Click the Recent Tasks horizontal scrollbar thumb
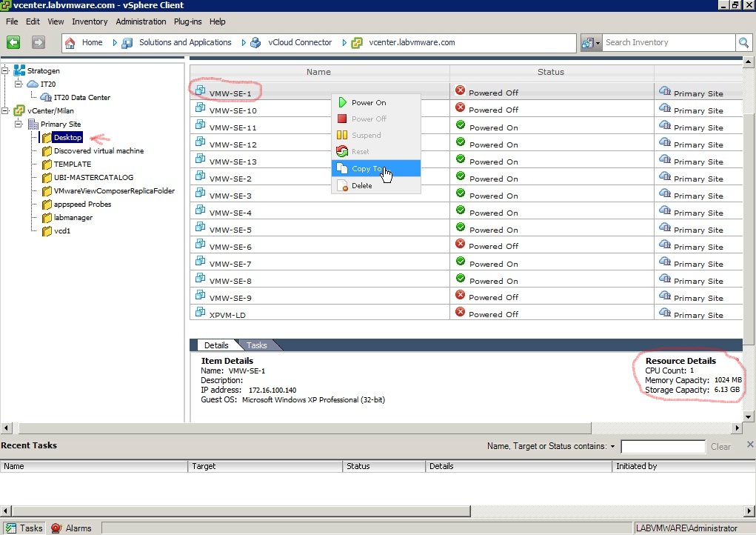Screen dimensions: 756x535 click(x=241, y=511)
